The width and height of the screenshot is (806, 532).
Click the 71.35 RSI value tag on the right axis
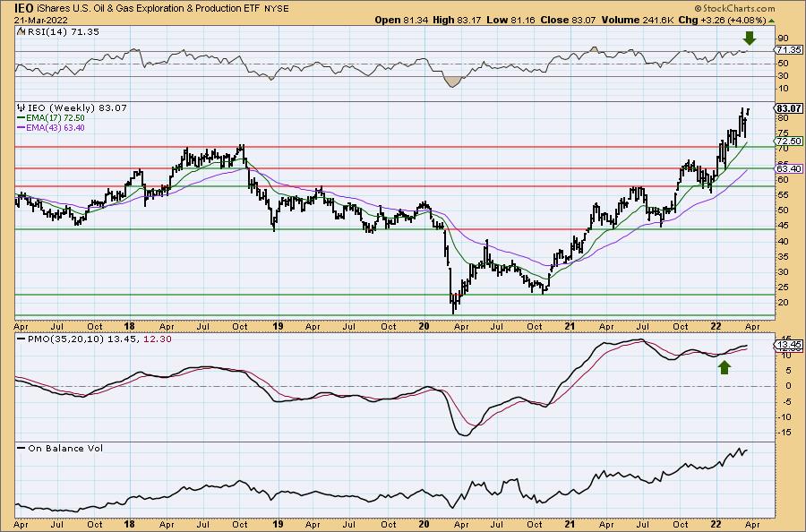click(788, 50)
